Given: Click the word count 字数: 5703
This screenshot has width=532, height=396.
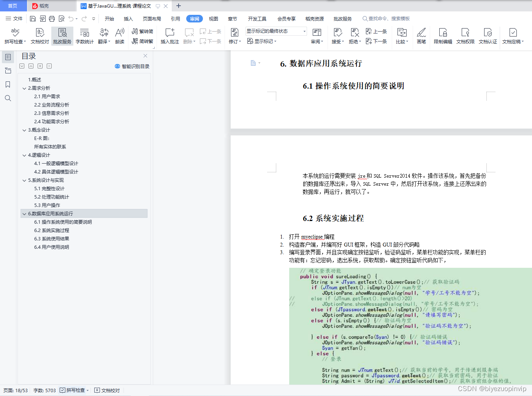Looking at the screenshot, I should pos(44,390).
